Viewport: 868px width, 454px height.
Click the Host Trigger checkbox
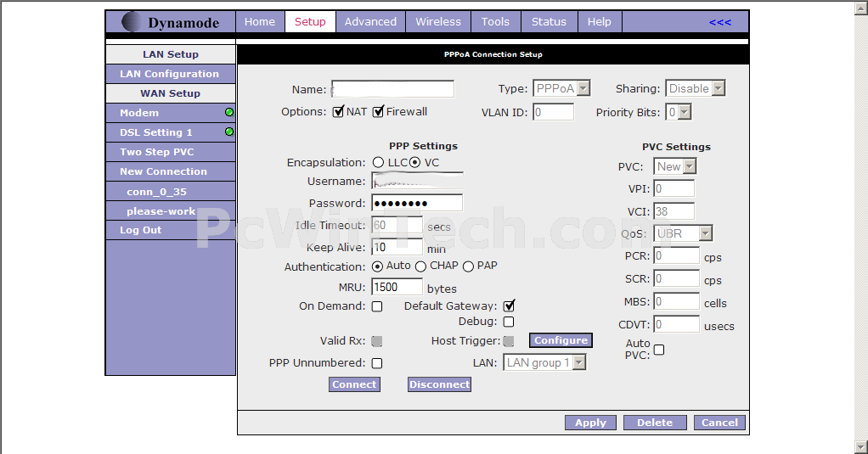[x=508, y=341]
